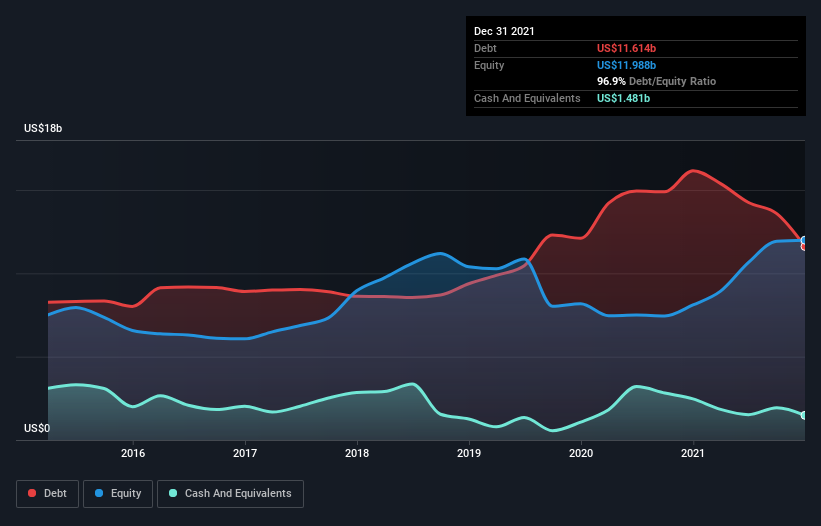Viewport: 821px width, 526px height.
Task: Click the 2016 x-axis label
Action: point(133,453)
